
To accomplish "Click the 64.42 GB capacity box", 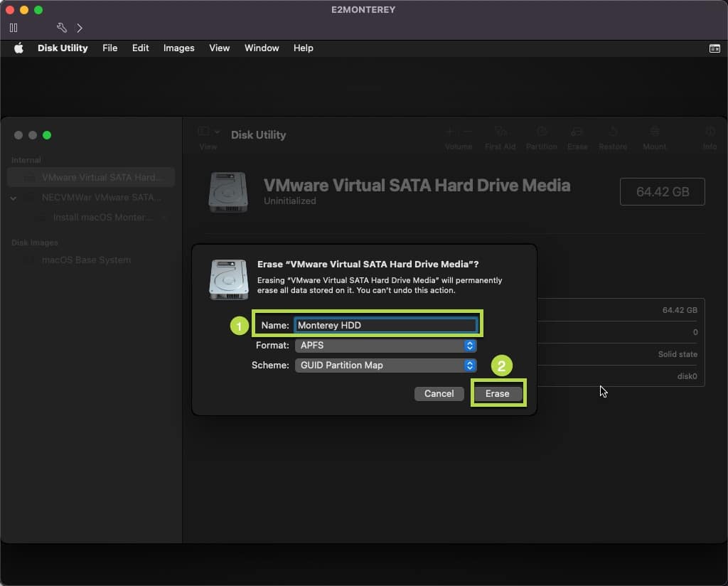I will (663, 192).
